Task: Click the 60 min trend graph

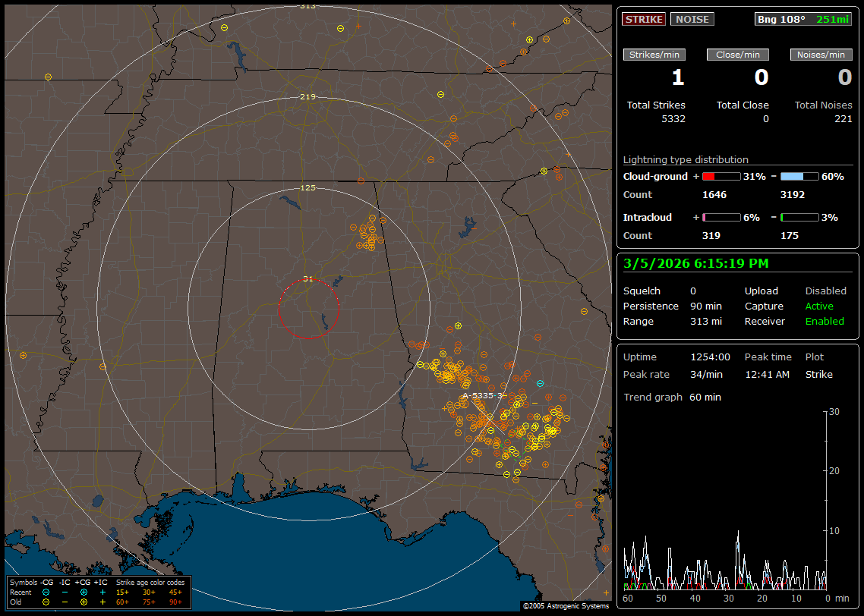Action: [x=725, y=501]
